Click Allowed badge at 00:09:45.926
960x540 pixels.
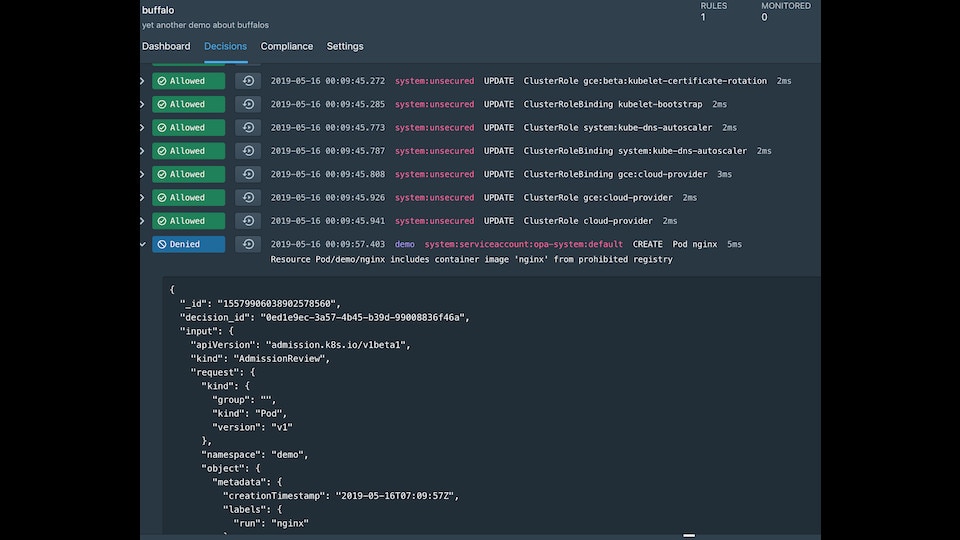click(189, 197)
